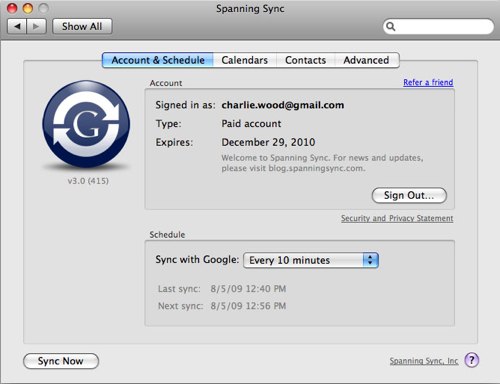500x384 pixels.
Task: Focus the search input field
Action: 438,26
